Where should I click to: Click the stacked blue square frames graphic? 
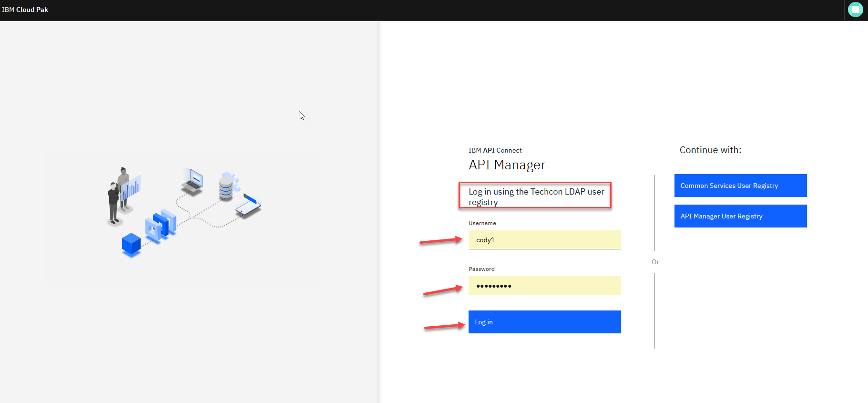coord(161,225)
